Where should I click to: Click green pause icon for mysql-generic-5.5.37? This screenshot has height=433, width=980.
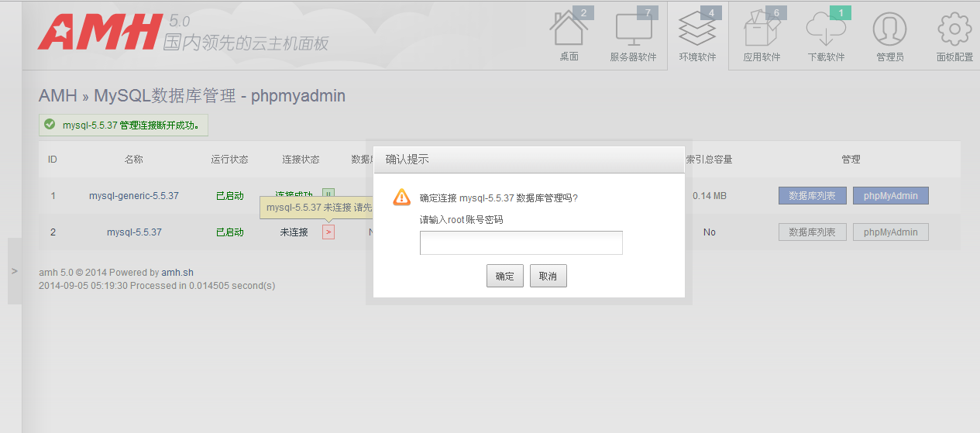pos(328,195)
